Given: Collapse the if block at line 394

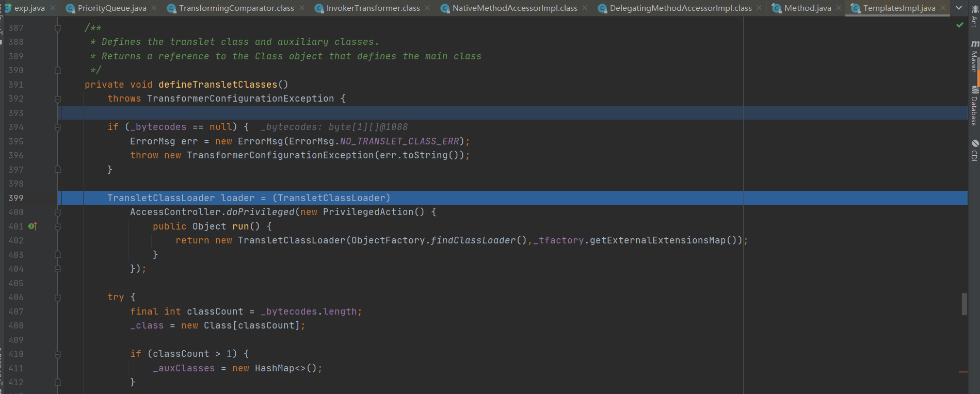Looking at the screenshot, I should [58, 127].
